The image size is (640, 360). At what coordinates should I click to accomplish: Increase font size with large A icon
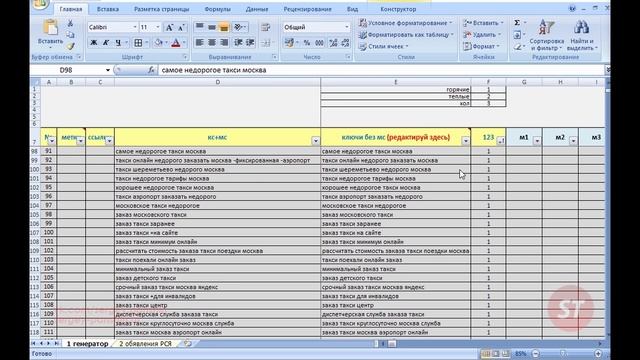(x=169, y=27)
